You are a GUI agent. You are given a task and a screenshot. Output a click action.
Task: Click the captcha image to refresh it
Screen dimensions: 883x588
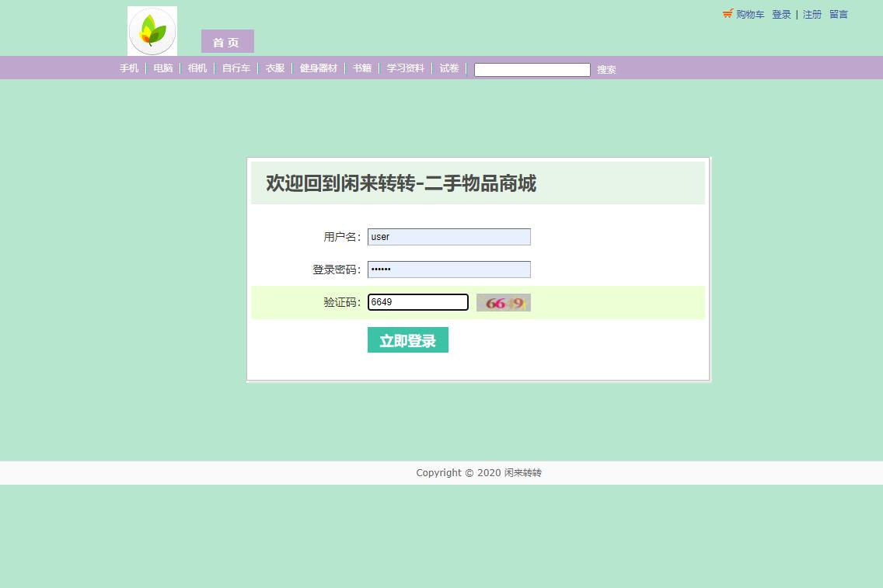(503, 302)
